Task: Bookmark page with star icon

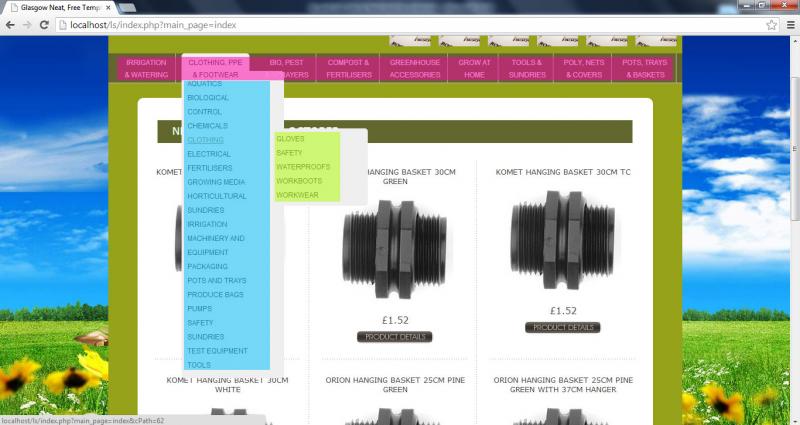Action: (771, 24)
